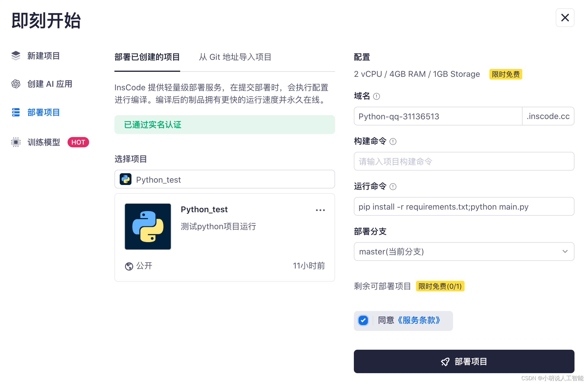This screenshot has width=588, height=384.
Task: Open the 《服务条款》 link
Action: [419, 320]
